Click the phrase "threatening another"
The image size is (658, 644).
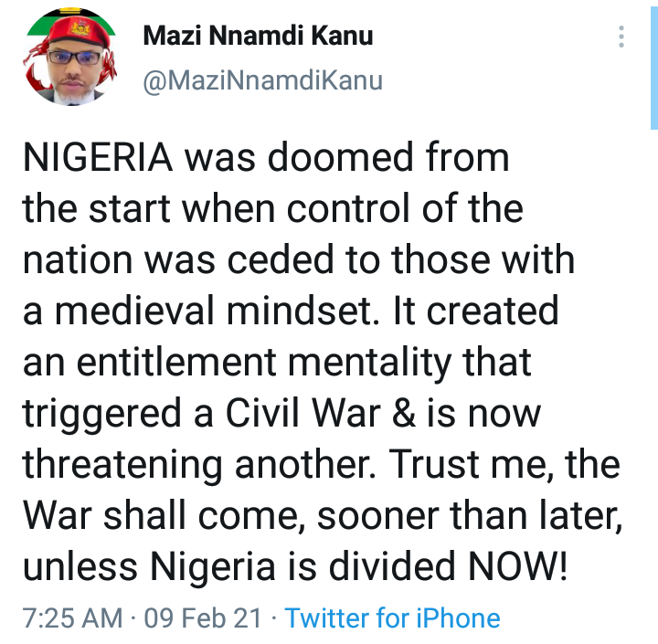click(x=199, y=464)
